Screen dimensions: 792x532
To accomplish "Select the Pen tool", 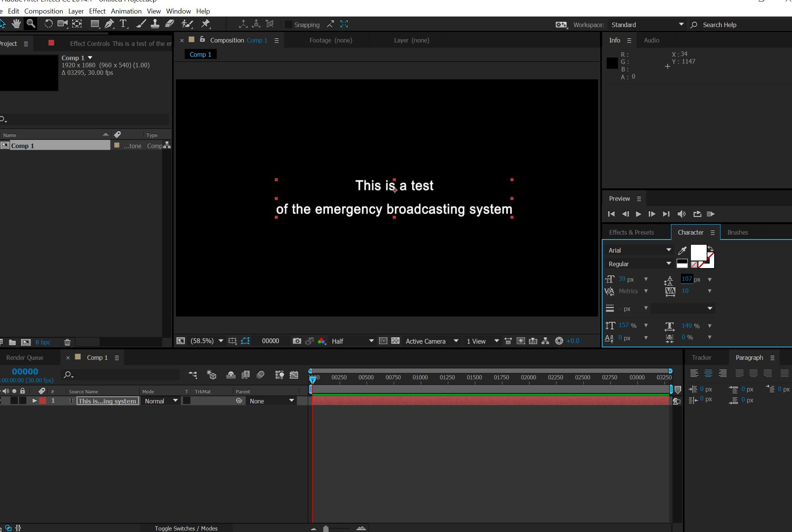I will coord(109,24).
